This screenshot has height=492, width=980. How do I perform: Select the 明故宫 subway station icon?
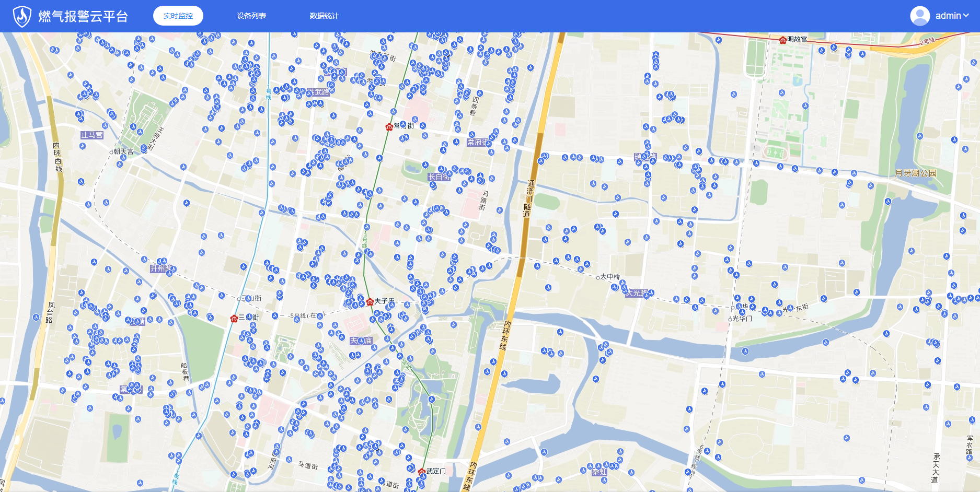782,40
